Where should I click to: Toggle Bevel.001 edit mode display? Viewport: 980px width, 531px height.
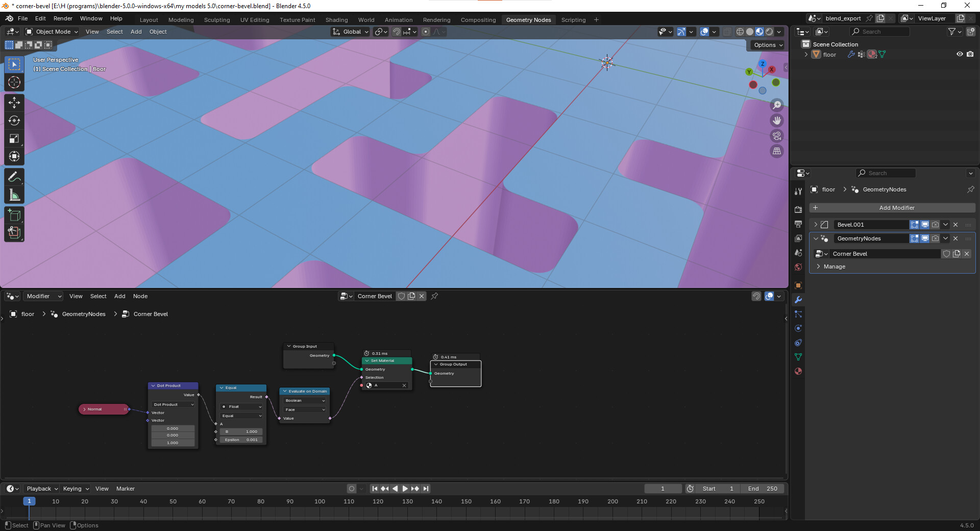(915, 225)
